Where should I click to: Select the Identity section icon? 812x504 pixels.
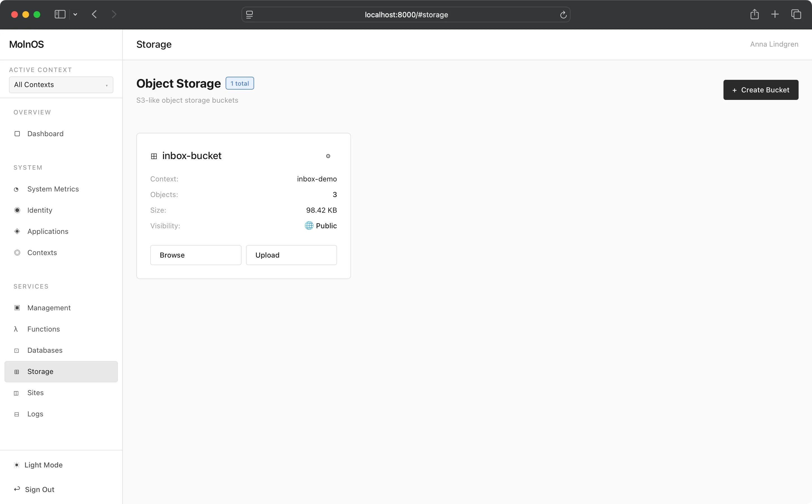[17, 210]
